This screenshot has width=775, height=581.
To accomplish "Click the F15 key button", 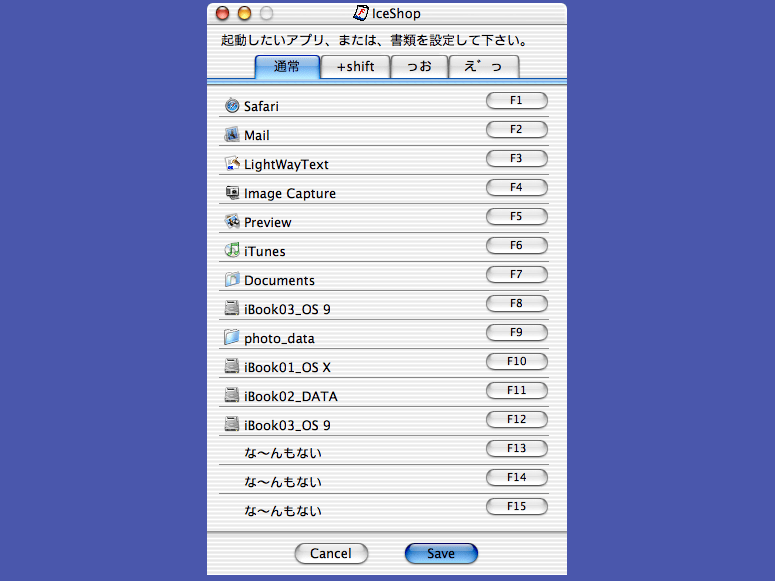I will 517,506.
